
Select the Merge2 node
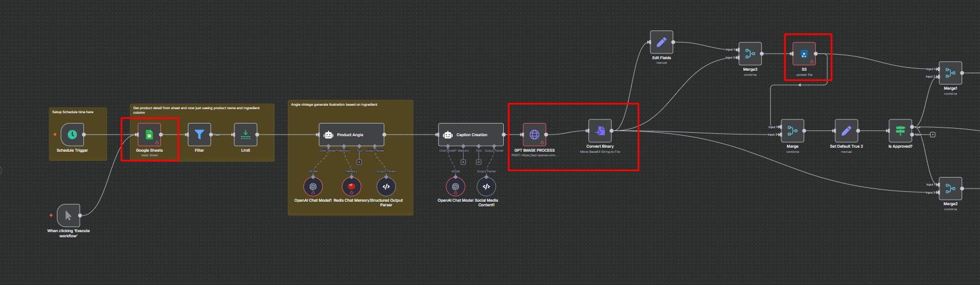click(x=951, y=188)
